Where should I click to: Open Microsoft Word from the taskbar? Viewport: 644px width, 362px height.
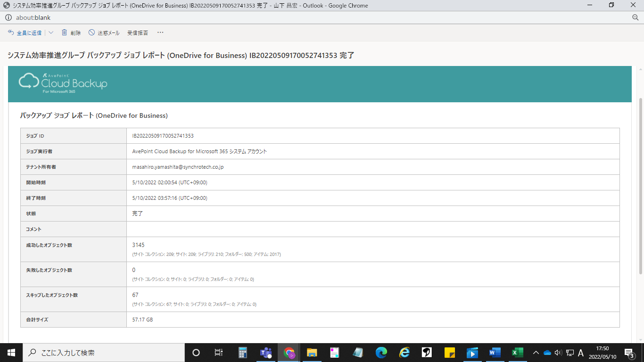pos(495,353)
